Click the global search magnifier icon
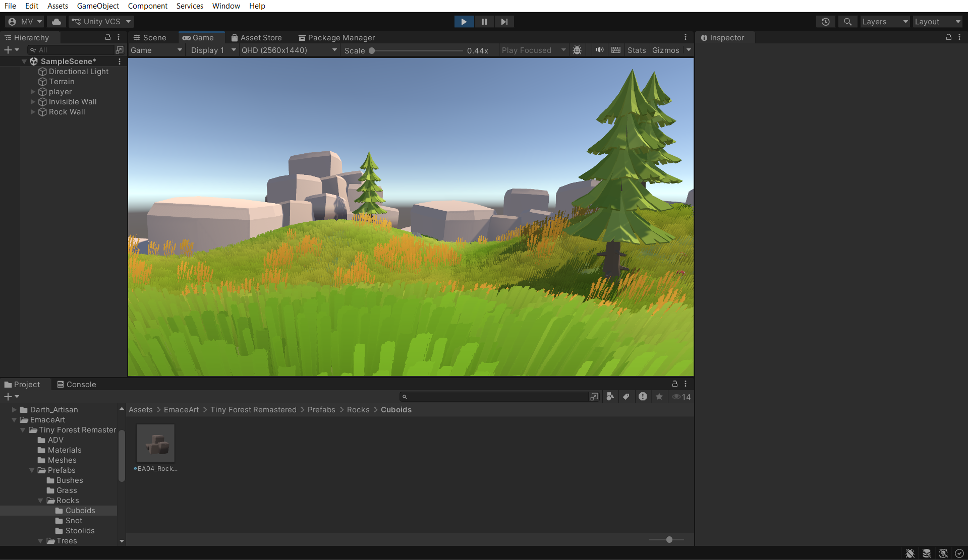Image resolution: width=968 pixels, height=560 pixels. tap(847, 22)
